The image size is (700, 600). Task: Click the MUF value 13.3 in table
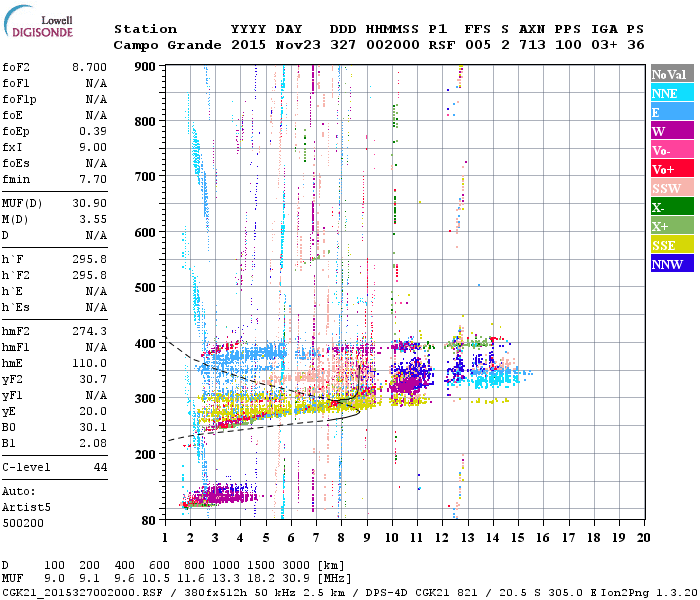pos(226,579)
